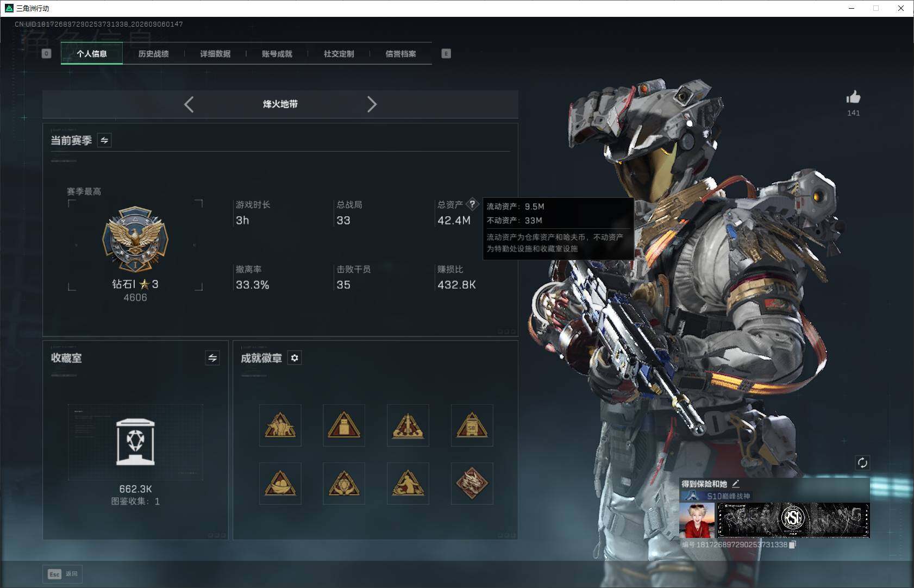Image resolution: width=914 pixels, height=588 pixels.
Task: Click the 撤离率 33.3% stat
Action: tap(252, 277)
